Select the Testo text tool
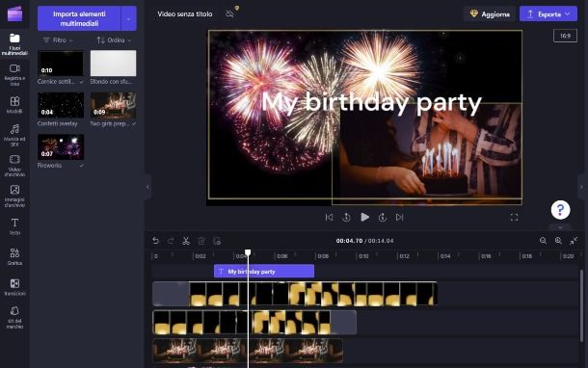The width and height of the screenshot is (588, 368). (14, 226)
